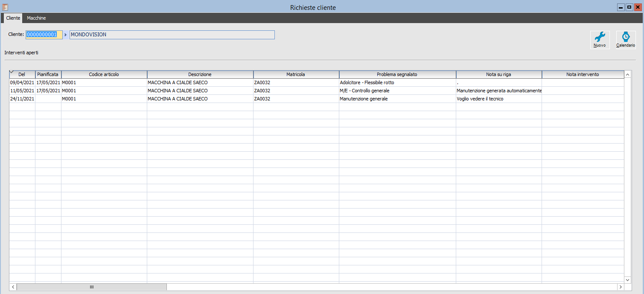Viewport: 644px width, 294px height.
Task: Click the horizontal scrollbar thumb
Action: 91,287
